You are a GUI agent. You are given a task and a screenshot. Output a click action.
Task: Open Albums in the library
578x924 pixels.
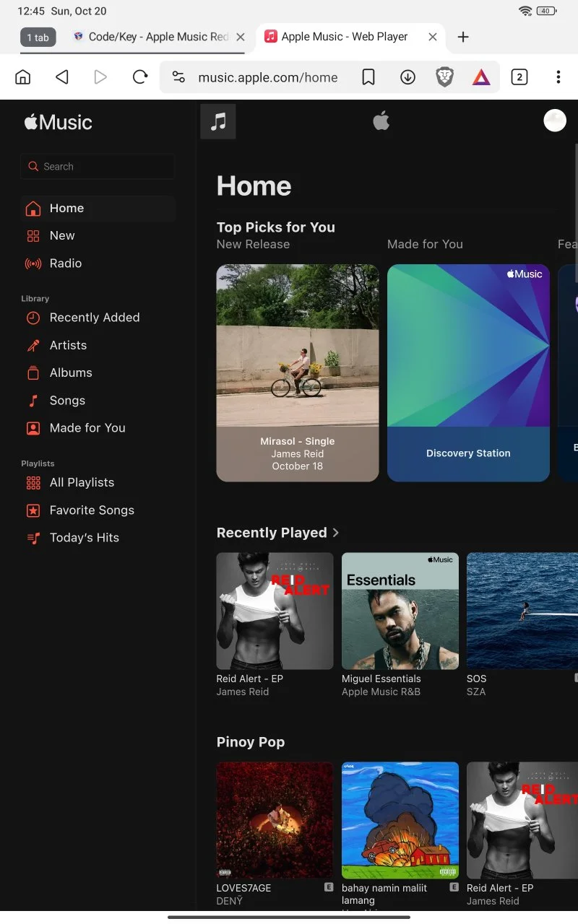(x=98, y=373)
